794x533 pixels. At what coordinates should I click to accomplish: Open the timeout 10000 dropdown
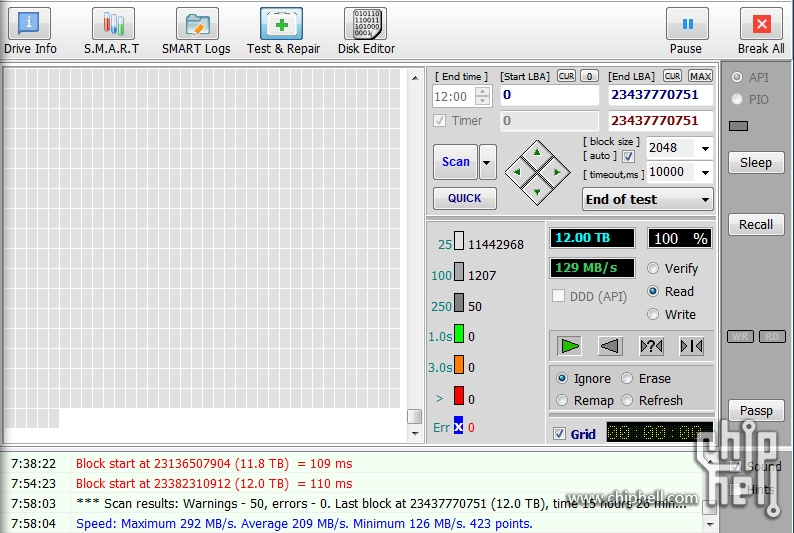[x=705, y=173]
